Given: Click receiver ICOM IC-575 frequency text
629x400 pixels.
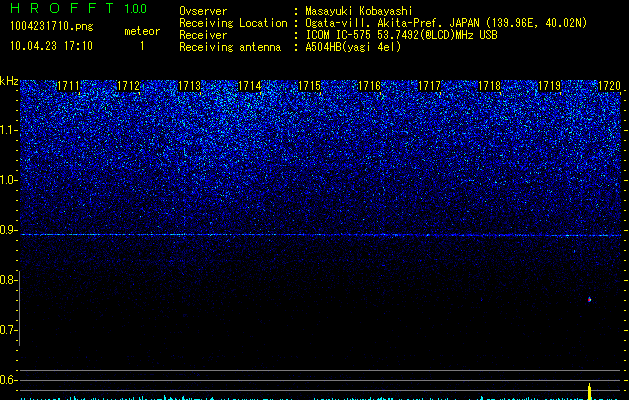Looking at the screenshot, I should (x=401, y=35).
